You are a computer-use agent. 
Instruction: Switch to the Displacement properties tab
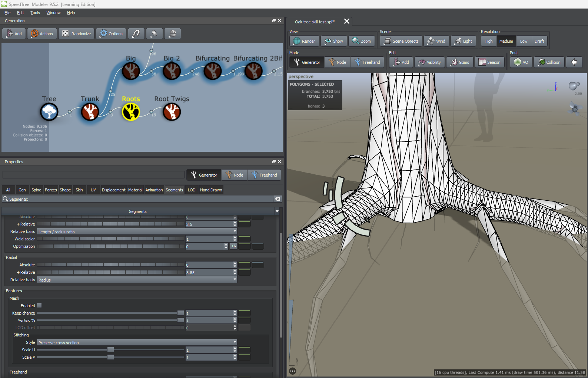(x=114, y=190)
